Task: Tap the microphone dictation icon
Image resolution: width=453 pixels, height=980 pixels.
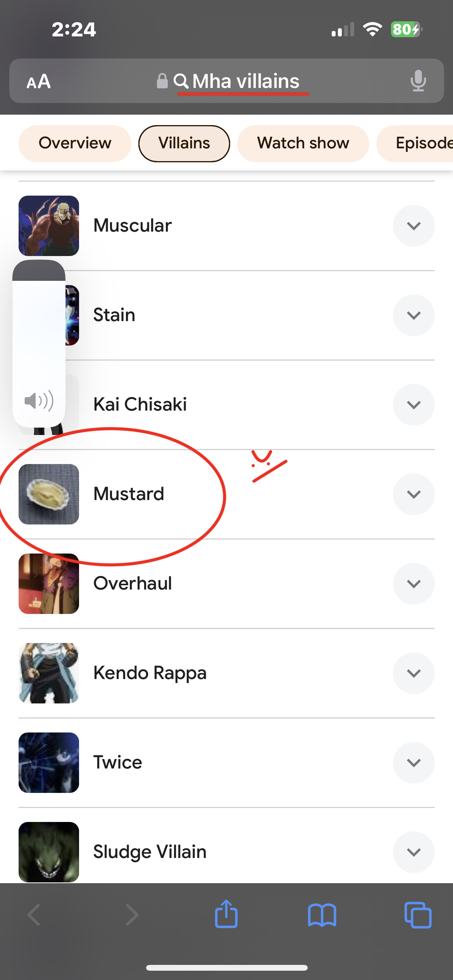Action: coord(418,81)
